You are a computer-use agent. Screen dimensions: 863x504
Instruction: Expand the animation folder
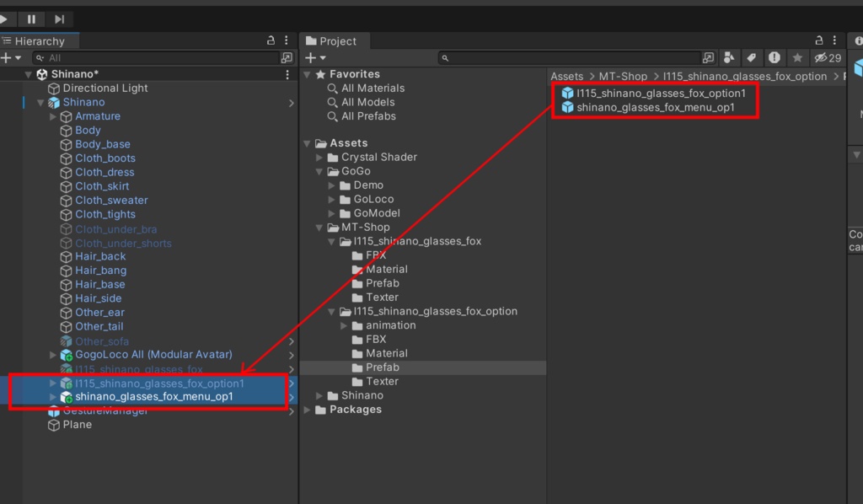click(344, 325)
